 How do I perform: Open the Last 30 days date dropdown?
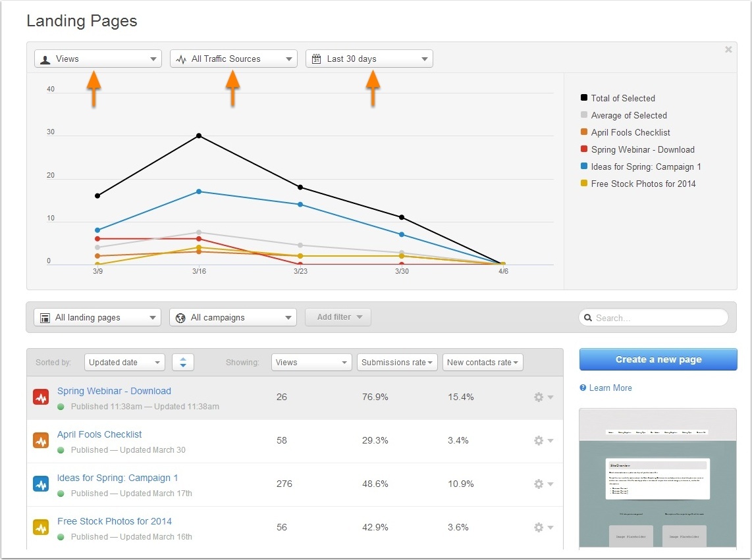369,59
